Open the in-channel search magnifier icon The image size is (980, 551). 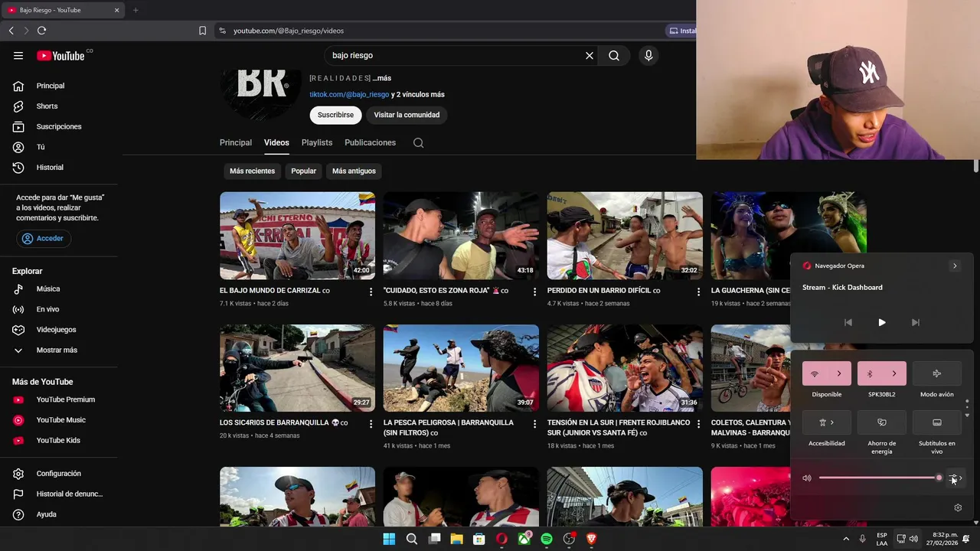click(418, 142)
